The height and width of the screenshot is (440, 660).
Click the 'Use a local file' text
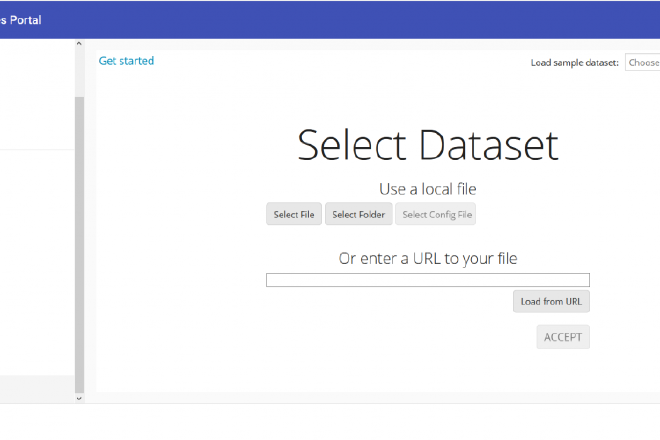[x=427, y=188]
